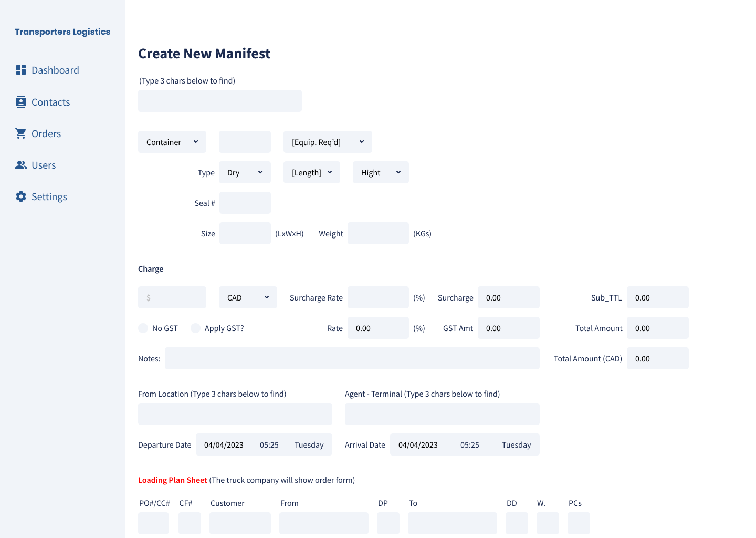Open Contacts using the contact card icon

(21, 101)
